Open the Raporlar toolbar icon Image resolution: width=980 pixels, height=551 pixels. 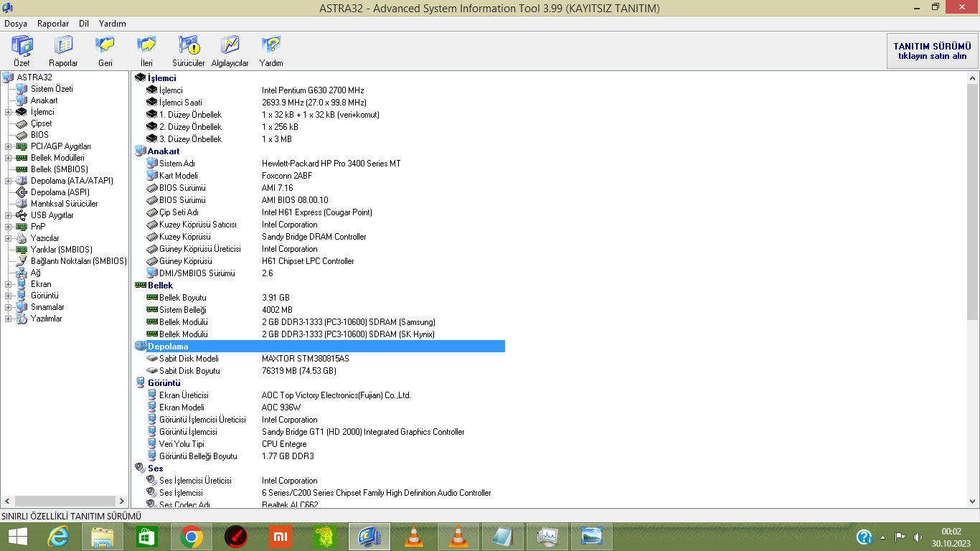[x=63, y=47]
